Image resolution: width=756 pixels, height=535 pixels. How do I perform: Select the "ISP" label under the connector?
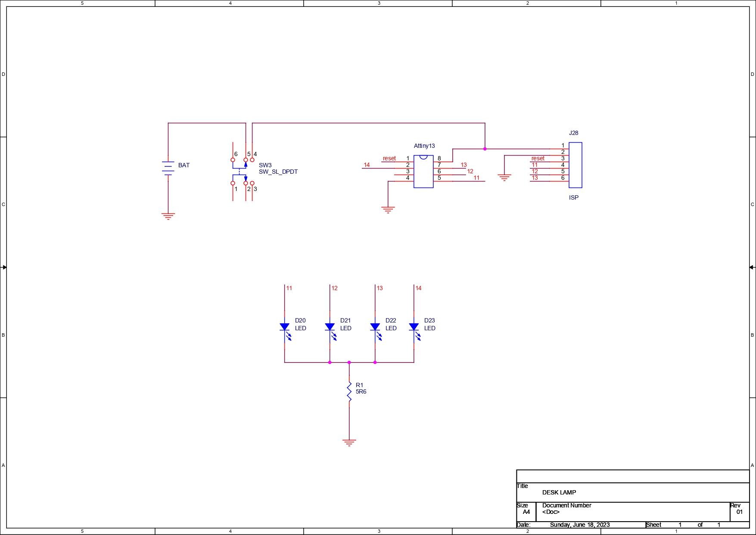[574, 197]
